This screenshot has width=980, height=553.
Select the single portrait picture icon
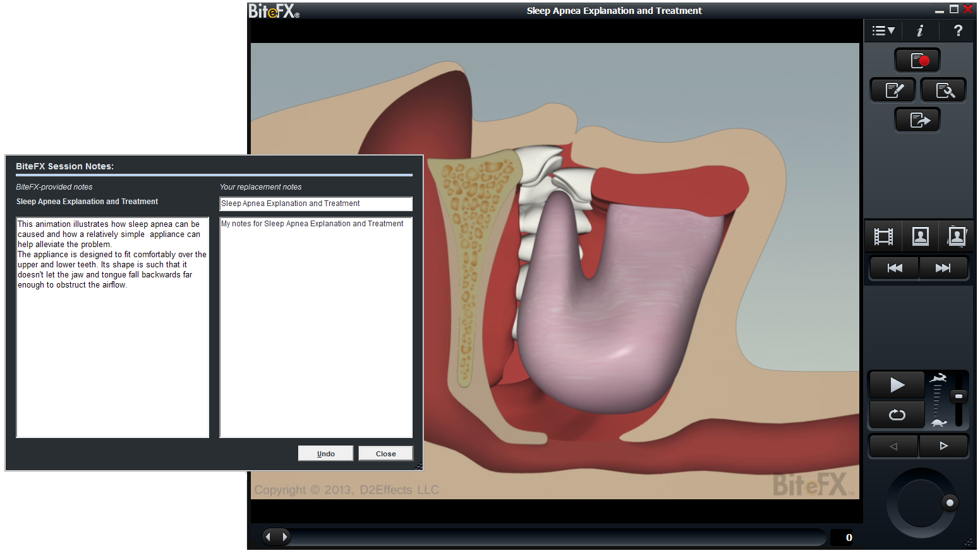pos(920,237)
